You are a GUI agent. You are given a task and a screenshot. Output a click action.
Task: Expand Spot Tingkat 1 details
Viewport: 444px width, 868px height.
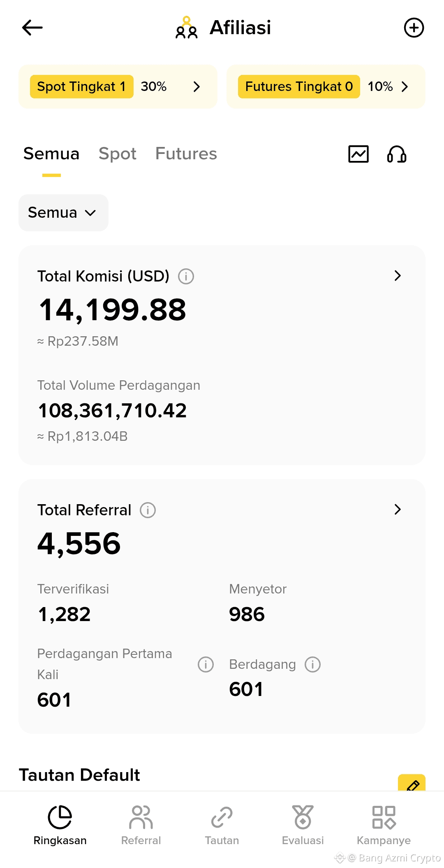pos(118,86)
